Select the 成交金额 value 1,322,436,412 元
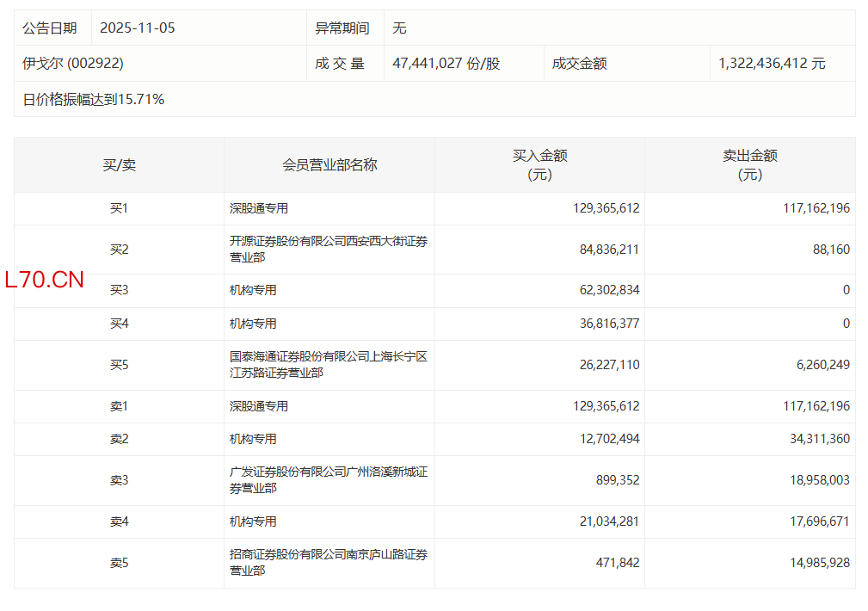 click(772, 64)
